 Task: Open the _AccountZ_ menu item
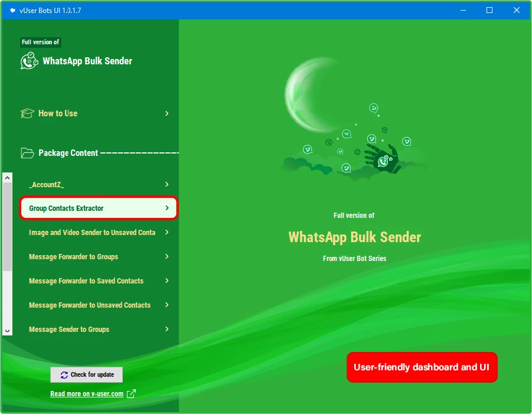(99, 184)
